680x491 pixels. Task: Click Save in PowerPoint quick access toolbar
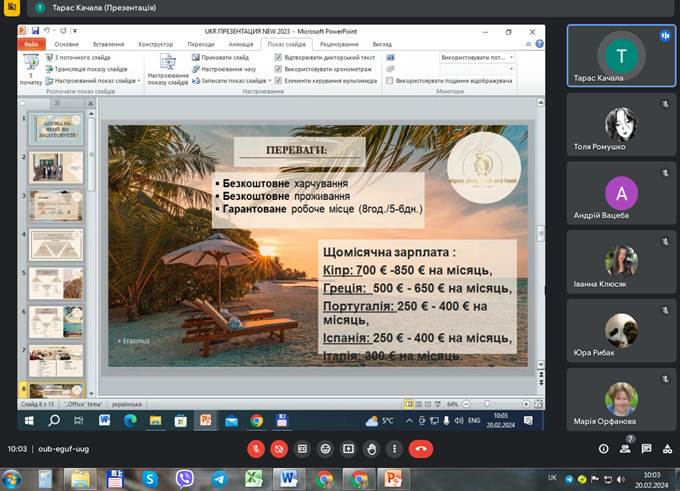point(36,31)
